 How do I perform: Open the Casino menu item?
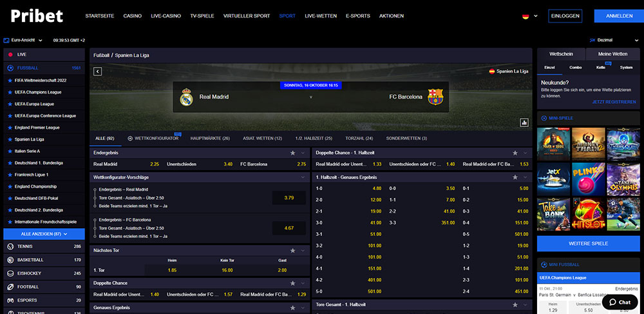(133, 16)
